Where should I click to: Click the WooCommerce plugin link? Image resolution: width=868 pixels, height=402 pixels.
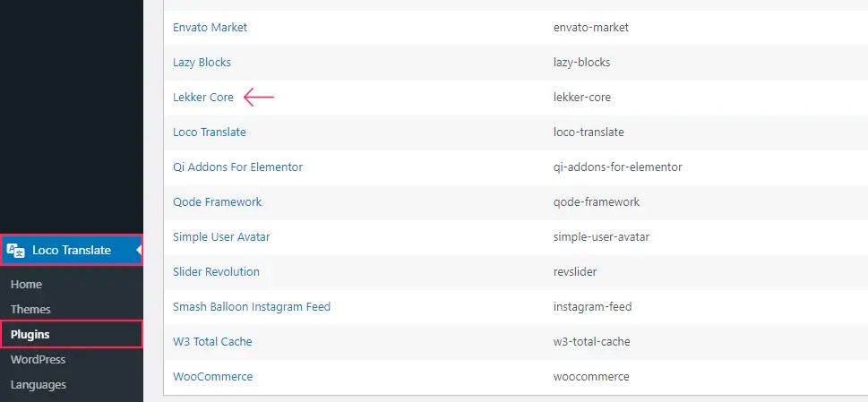point(212,377)
